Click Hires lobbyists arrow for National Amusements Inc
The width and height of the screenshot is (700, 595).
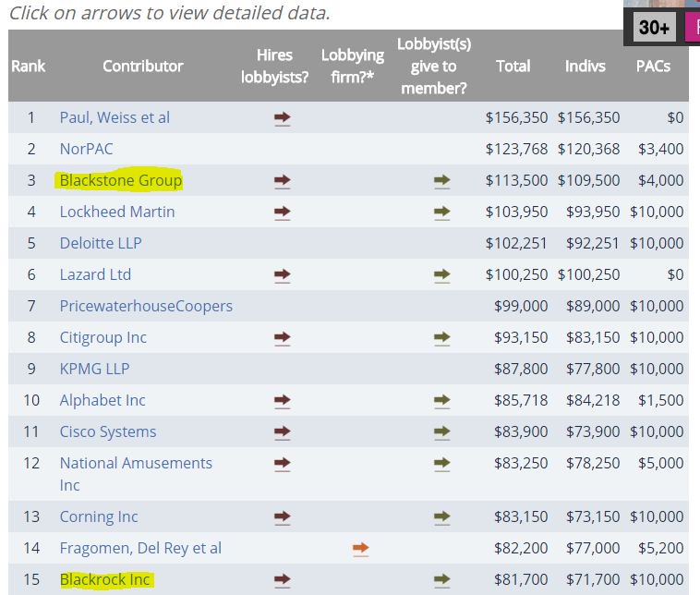283,464
